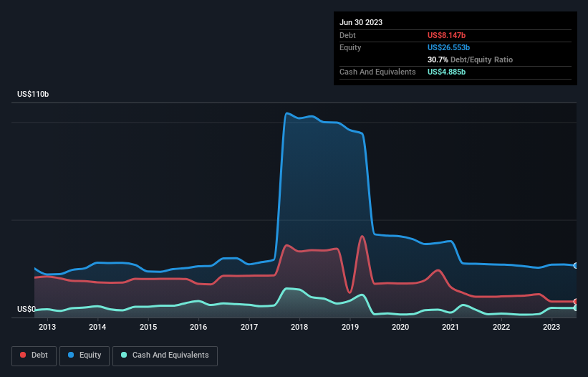Select the red Debt endpoint marker
The height and width of the screenshot is (377, 588).
576,302
